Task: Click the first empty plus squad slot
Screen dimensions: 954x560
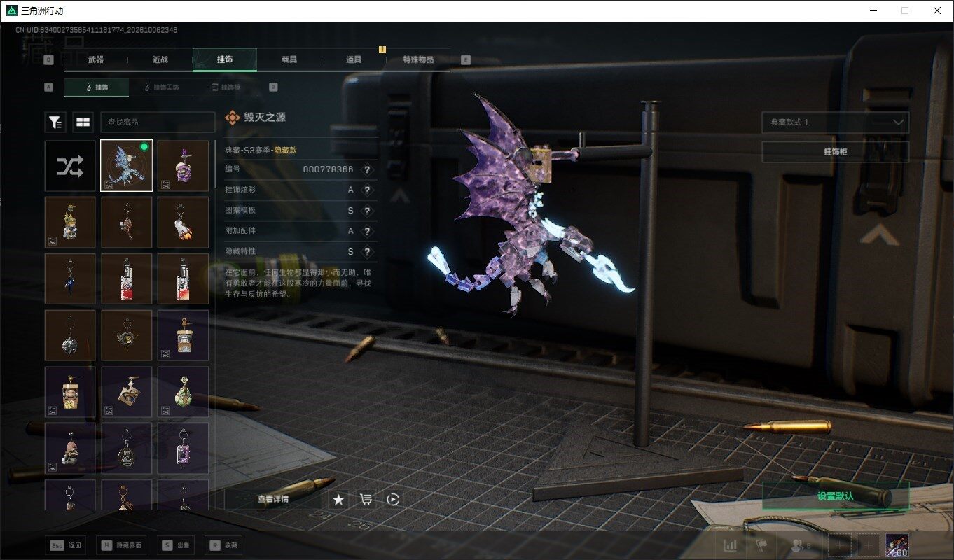Action: tap(840, 545)
